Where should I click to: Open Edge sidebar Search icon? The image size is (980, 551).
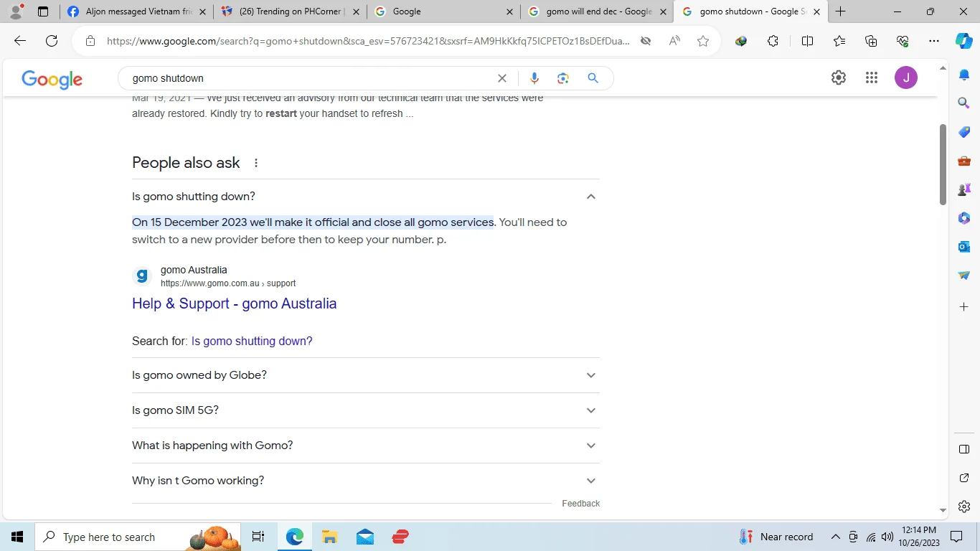tap(964, 103)
